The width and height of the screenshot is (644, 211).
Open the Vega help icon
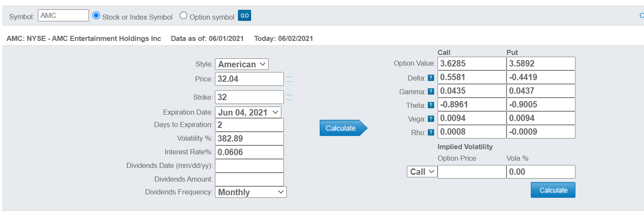431,119
